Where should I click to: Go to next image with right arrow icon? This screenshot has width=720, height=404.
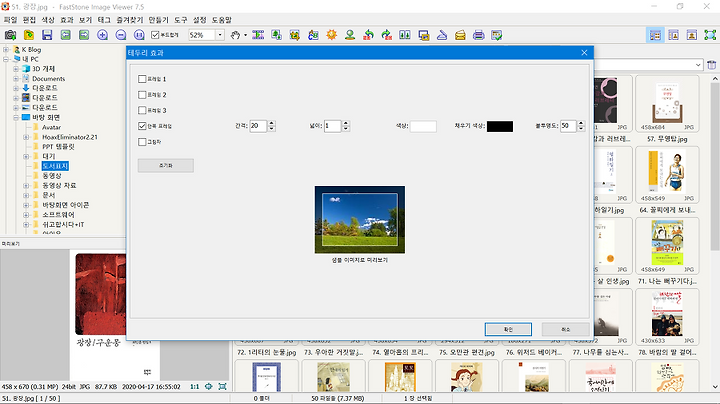(x=84, y=35)
